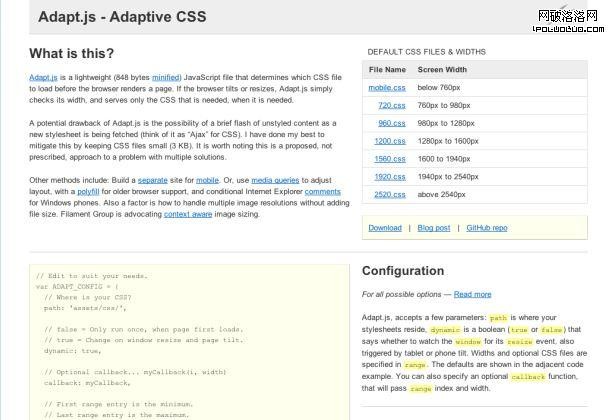Click the "minified" link

pyautogui.click(x=166, y=77)
